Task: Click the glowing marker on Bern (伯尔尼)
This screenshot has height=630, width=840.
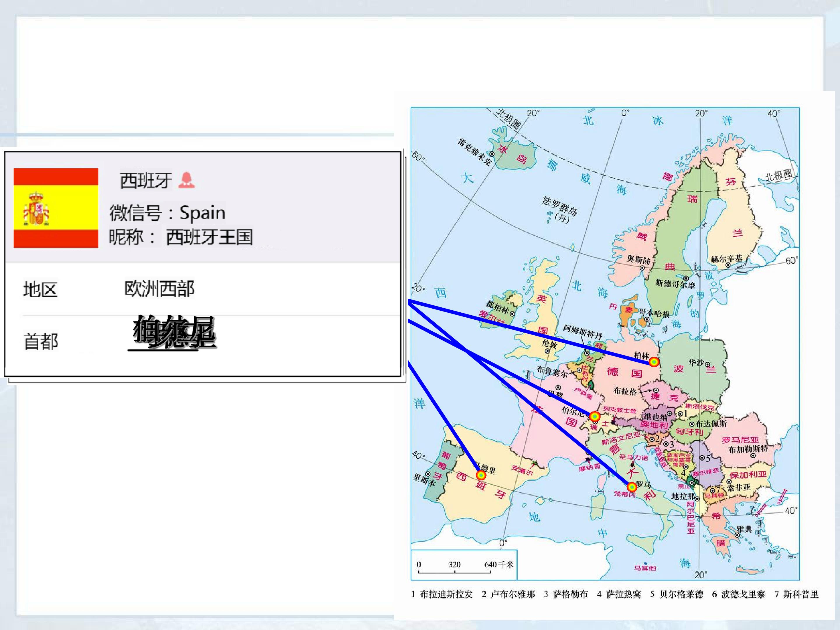Action: [x=595, y=416]
